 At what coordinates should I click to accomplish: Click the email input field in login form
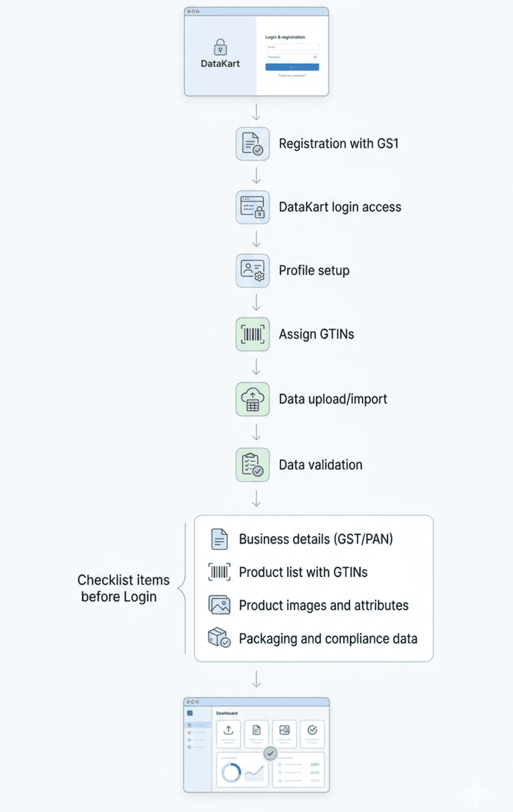(x=292, y=47)
